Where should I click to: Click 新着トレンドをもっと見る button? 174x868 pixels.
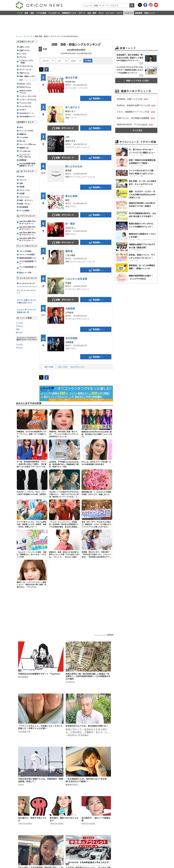(x=136, y=81)
